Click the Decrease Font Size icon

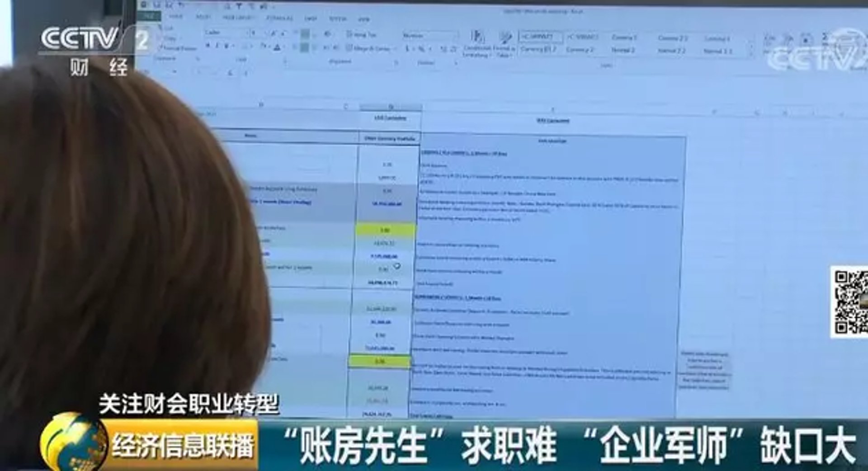point(284,33)
